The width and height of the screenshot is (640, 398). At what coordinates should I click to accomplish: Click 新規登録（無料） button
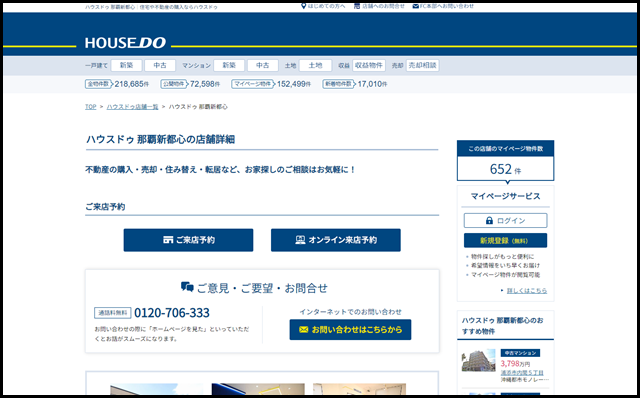505,240
